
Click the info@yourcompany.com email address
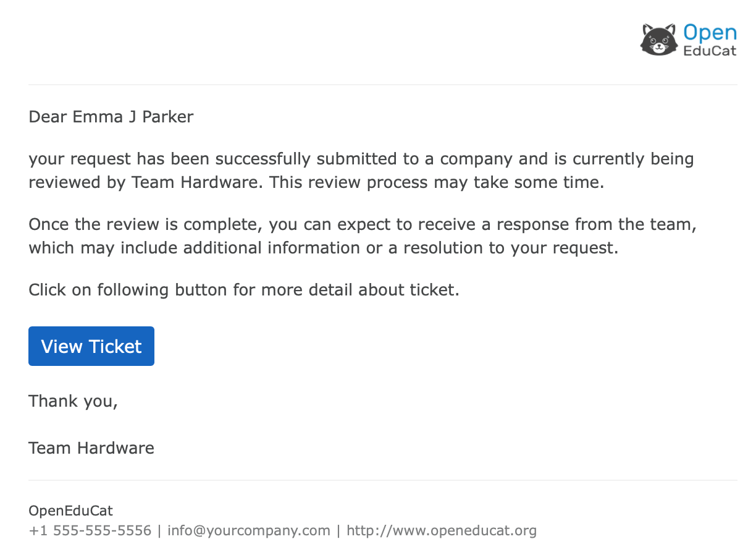coord(248,530)
